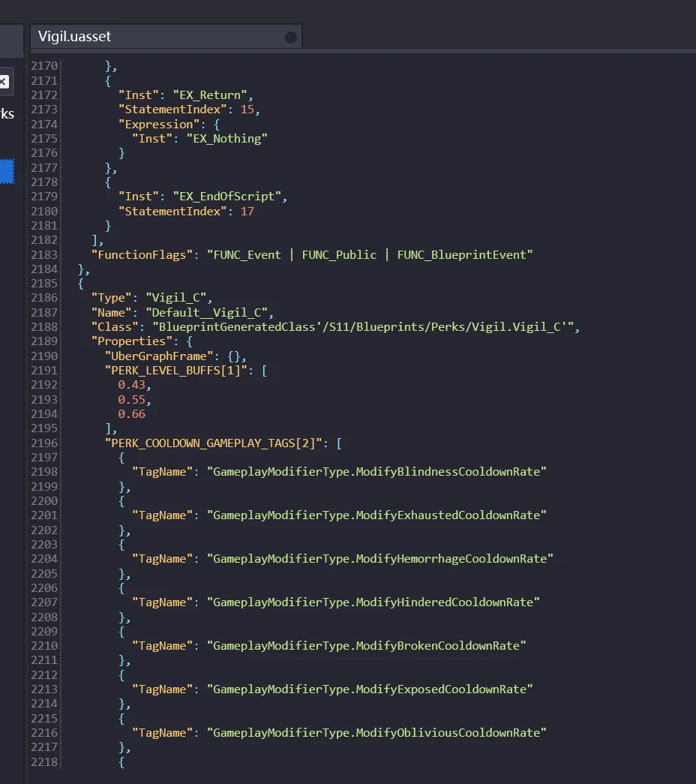Click line number 2185 in the gutter
Image resolution: width=696 pixels, height=784 pixels.
[44, 284]
